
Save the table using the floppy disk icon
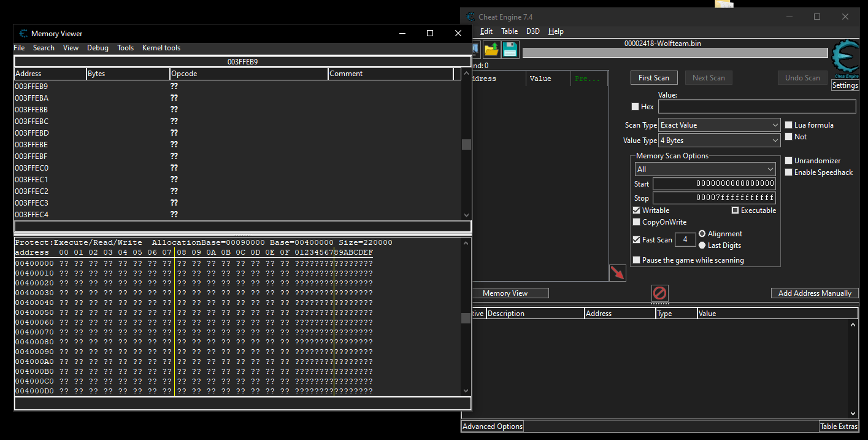[x=510, y=50]
